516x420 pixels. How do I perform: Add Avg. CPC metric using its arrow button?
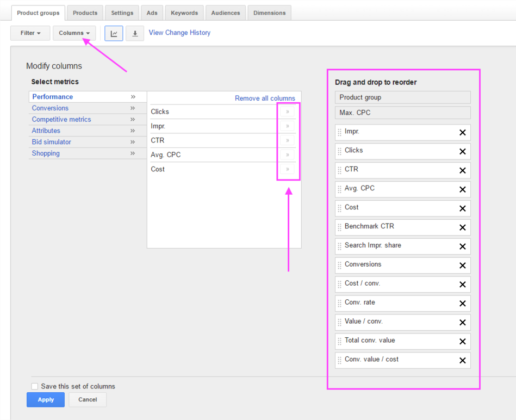288,155
